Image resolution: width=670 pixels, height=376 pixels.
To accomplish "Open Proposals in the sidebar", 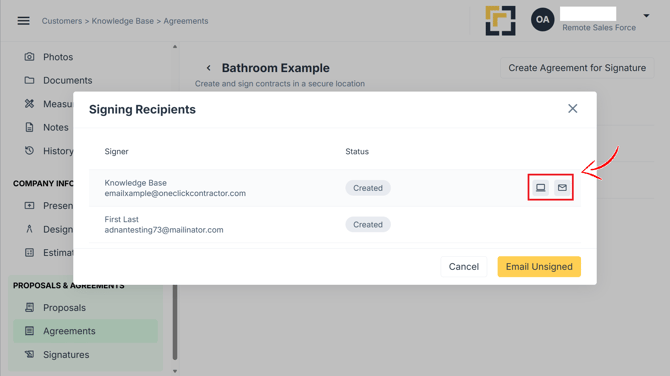I will click(64, 308).
